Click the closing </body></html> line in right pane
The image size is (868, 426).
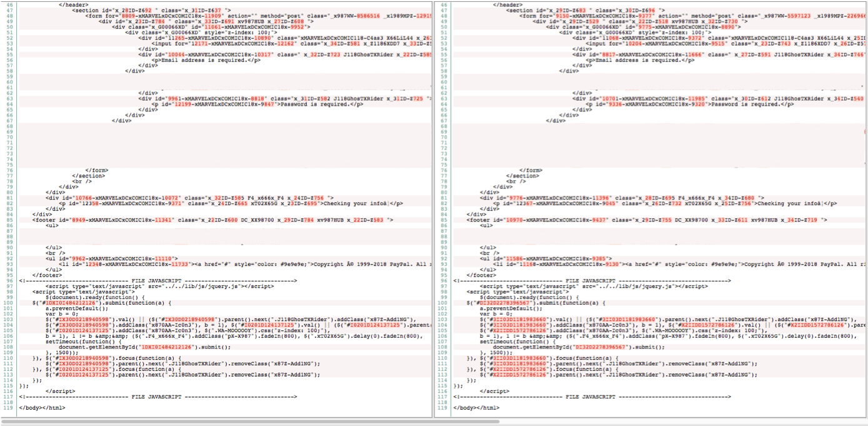(x=476, y=407)
